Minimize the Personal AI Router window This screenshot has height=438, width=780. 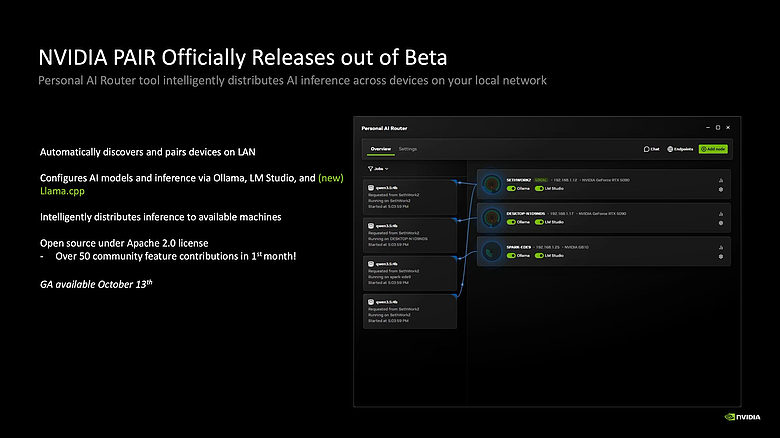coord(708,128)
